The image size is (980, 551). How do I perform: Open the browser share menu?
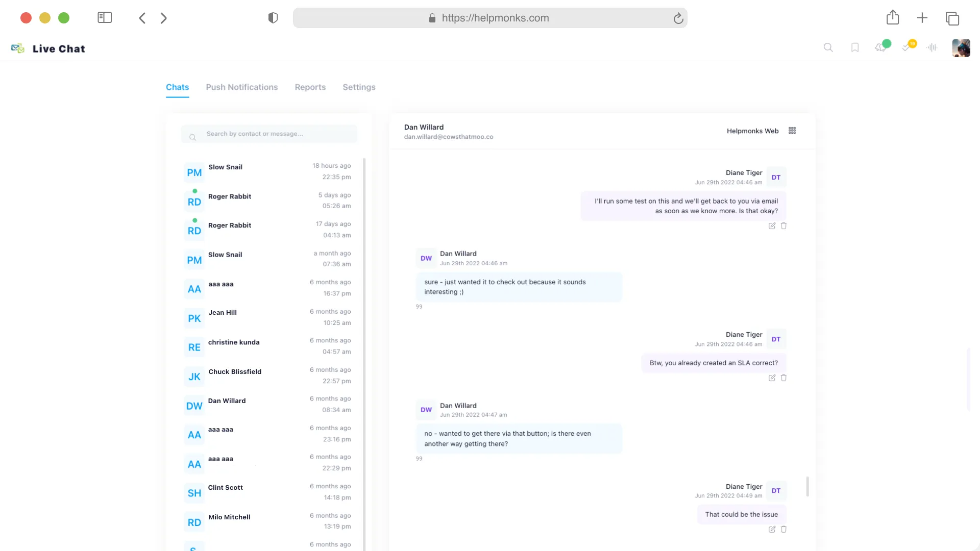point(893,17)
